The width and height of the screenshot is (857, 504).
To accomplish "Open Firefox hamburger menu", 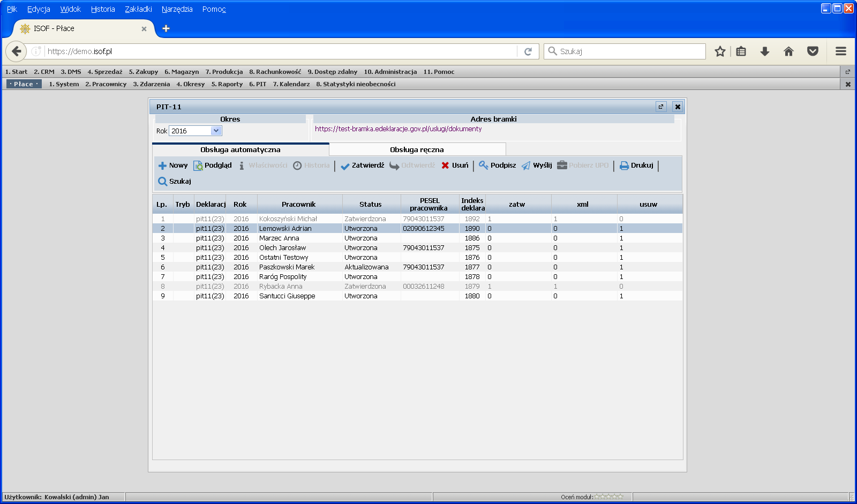I will click(x=841, y=51).
